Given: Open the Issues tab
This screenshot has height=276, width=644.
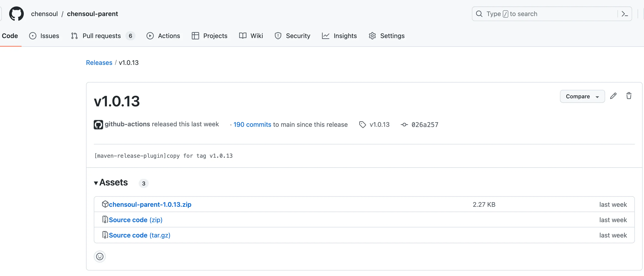Looking at the screenshot, I should [44, 36].
